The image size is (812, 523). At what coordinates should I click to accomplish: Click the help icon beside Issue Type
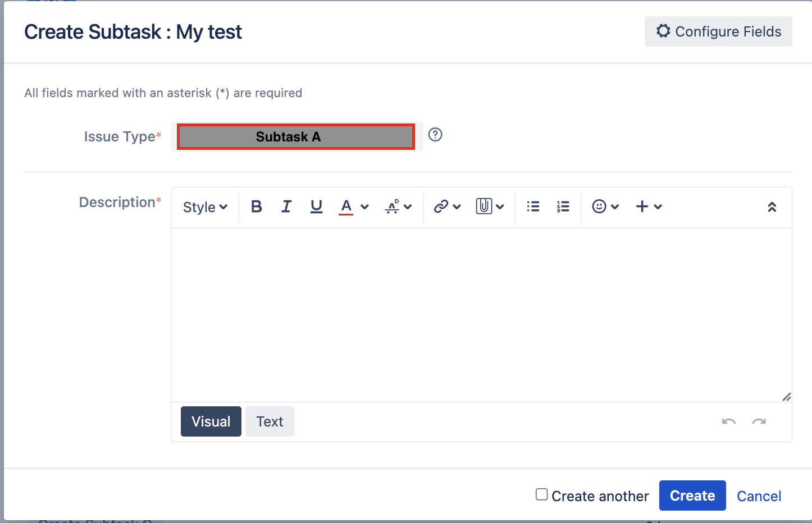click(x=435, y=135)
